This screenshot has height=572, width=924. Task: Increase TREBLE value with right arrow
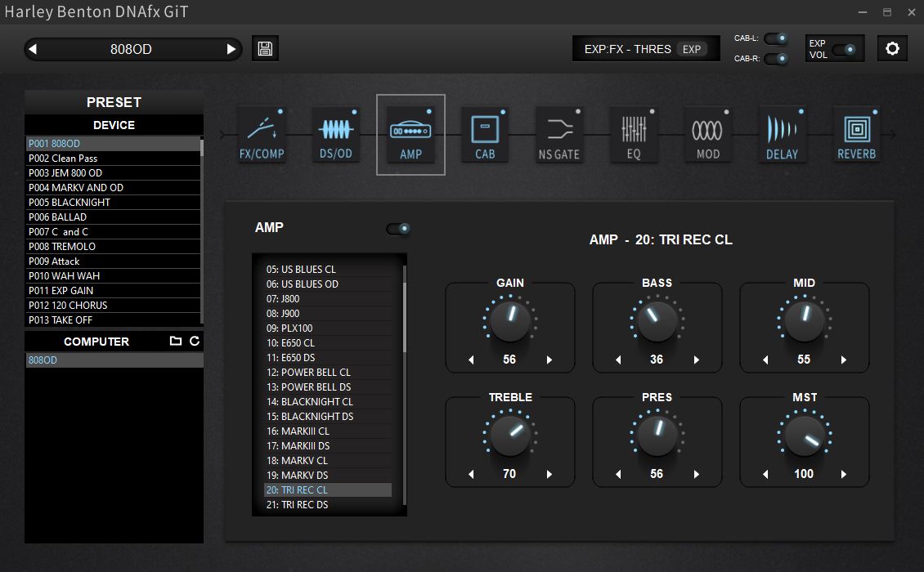[x=549, y=474]
